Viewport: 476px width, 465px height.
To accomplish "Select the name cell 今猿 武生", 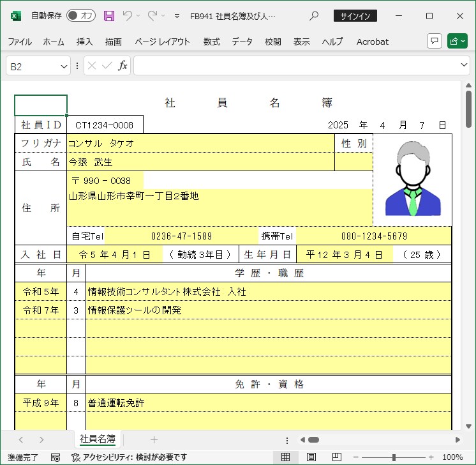I will click(200, 162).
